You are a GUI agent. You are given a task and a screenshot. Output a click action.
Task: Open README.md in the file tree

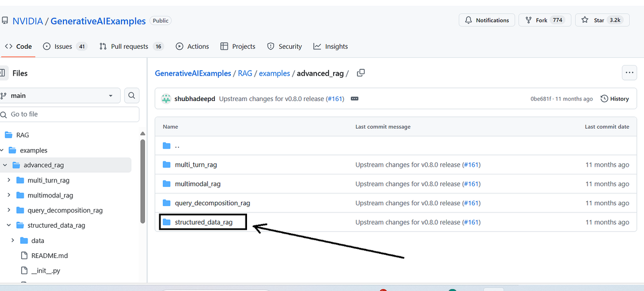click(x=49, y=255)
